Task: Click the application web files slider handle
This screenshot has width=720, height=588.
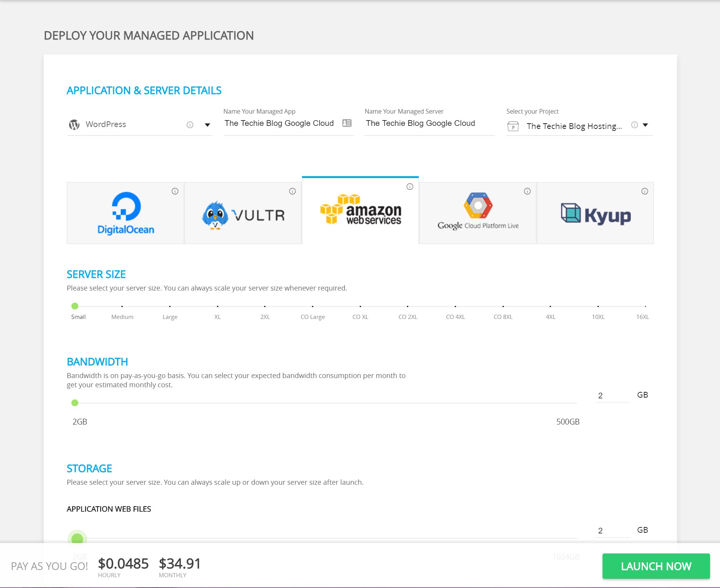Action: pyautogui.click(x=77, y=538)
